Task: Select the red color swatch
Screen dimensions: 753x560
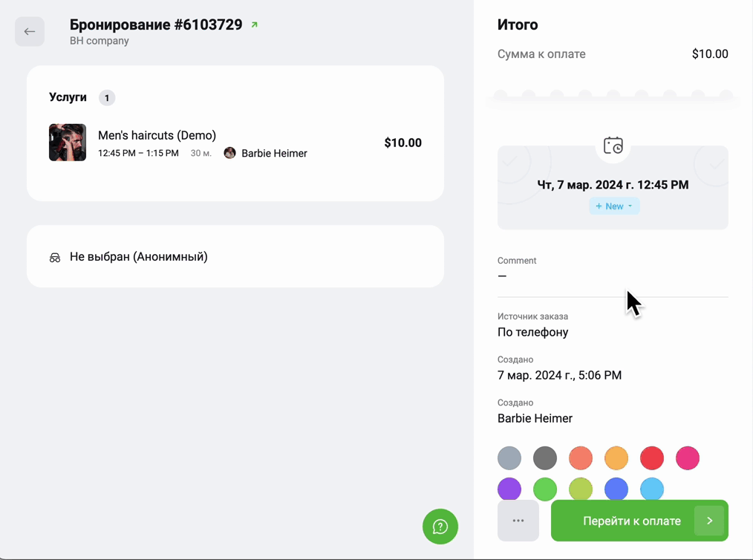Action: (652, 458)
